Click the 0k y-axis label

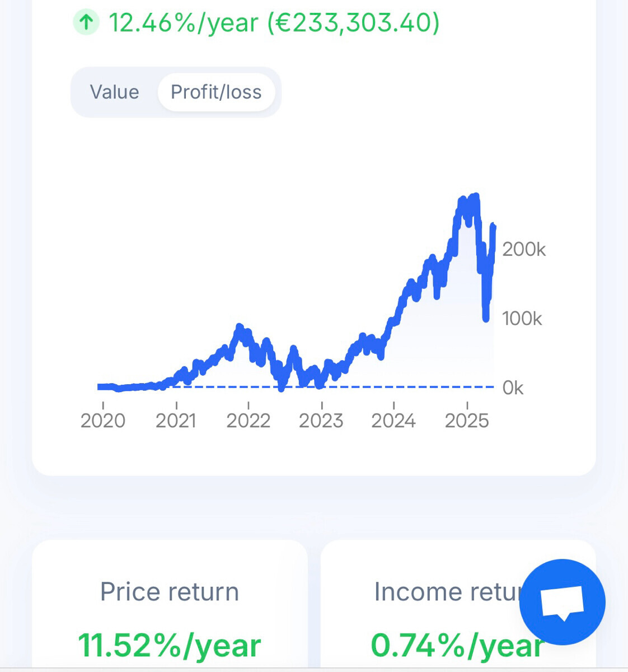[x=513, y=388]
